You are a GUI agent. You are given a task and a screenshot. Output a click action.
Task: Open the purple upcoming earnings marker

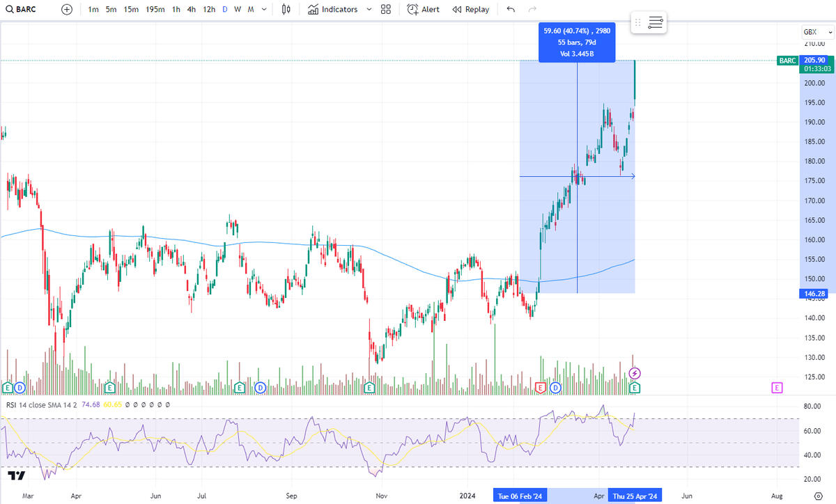777,386
